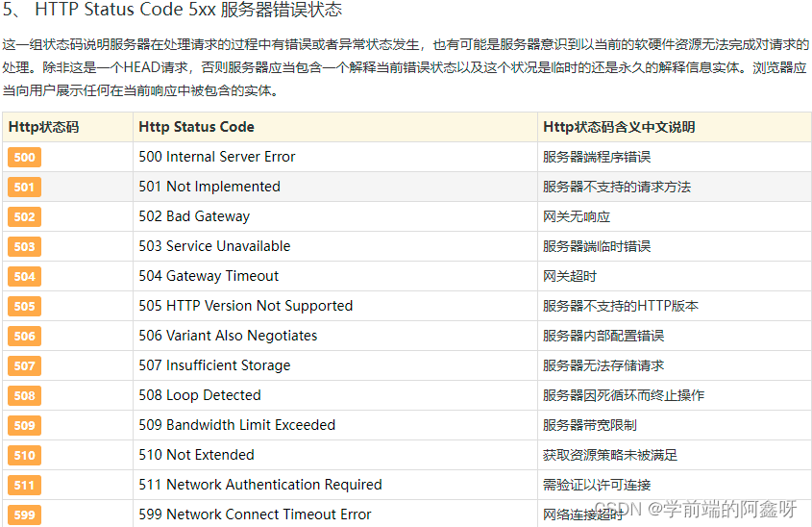Select the '服务器内部配置错误' description cell
Screen dimensions: 812x527
tap(675, 336)
